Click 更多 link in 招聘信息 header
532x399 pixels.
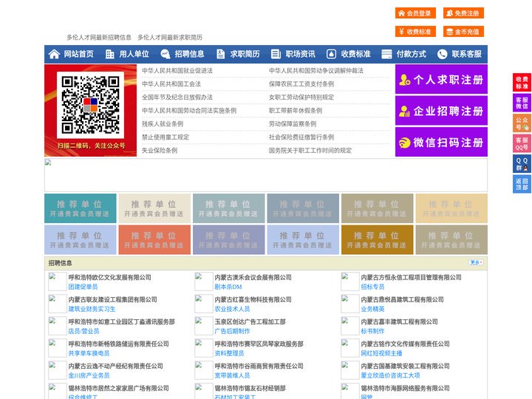476,262
